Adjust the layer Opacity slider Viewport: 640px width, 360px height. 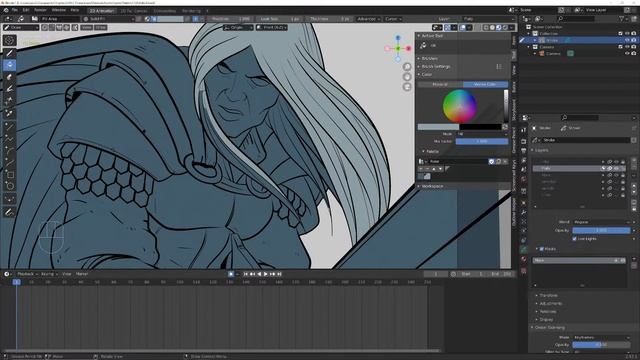pos(602,230)
